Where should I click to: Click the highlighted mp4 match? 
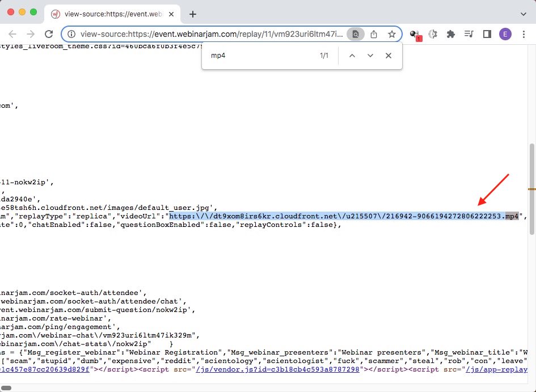[512, 216]
